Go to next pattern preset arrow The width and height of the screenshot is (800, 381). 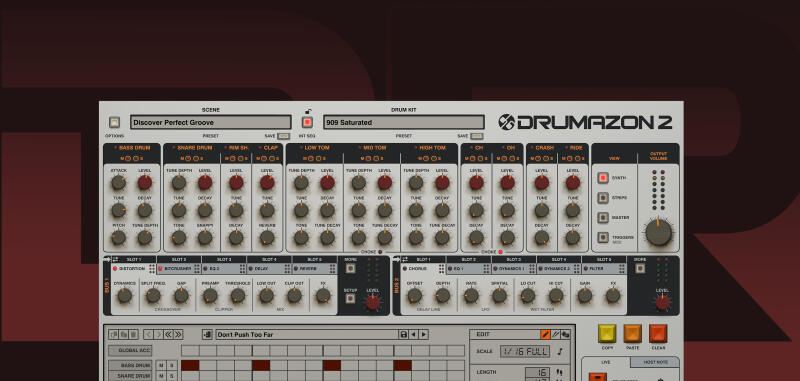[x=423, y=335]
